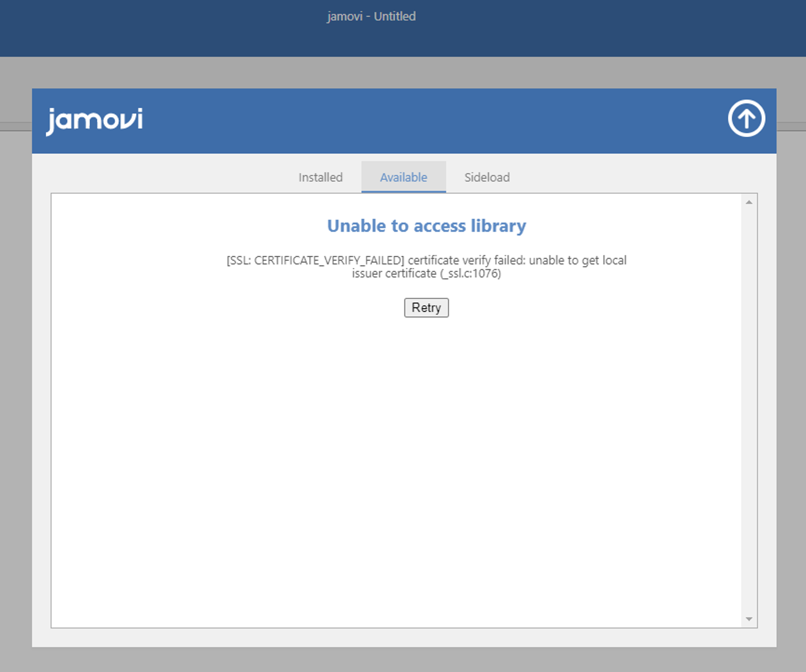
Task: Switch to the Installed tab
Action: [x=320, y=177]
